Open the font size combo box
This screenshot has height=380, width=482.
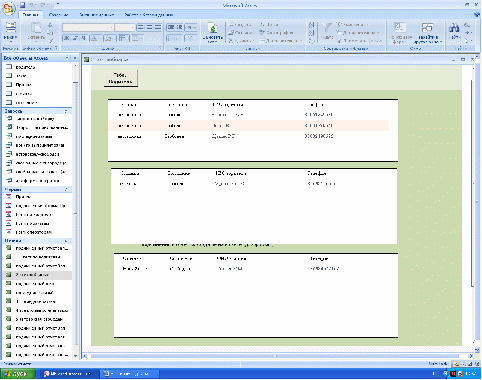click(125, 27)
